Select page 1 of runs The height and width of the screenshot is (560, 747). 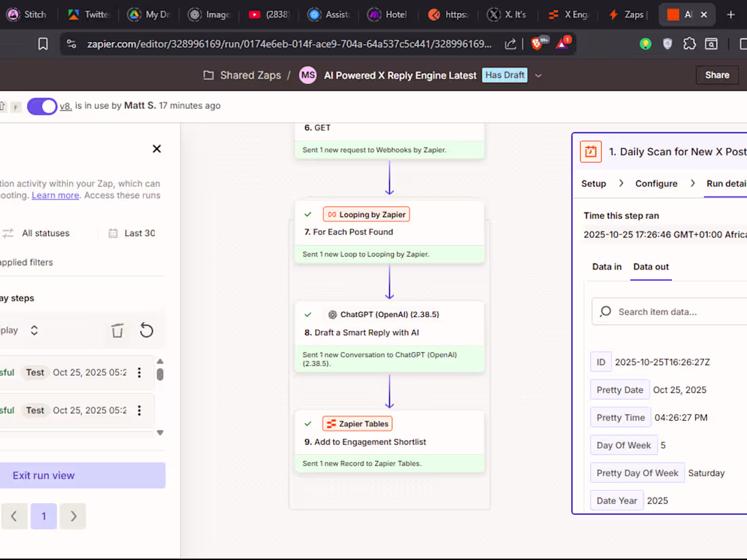click(x=44, y=516)
